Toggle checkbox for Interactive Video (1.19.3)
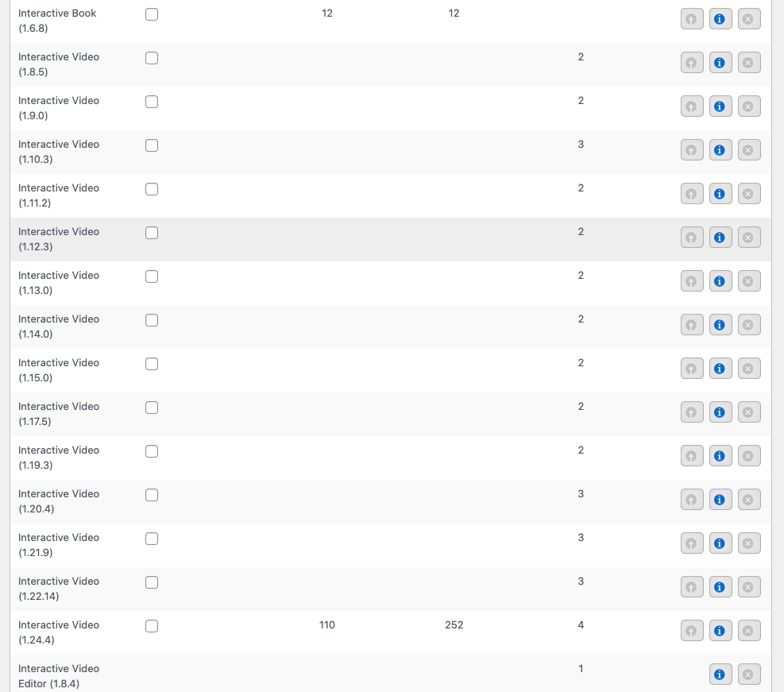The width and height of the screenshot is (784, 692). (152, 451)
